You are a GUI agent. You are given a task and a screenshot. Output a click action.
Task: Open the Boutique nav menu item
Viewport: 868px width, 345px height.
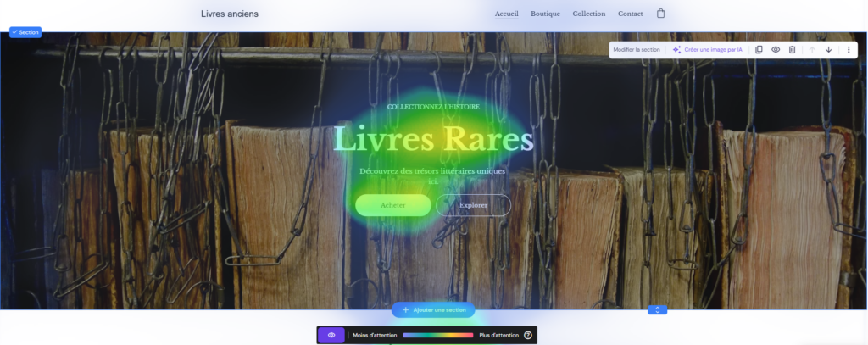coord(545,14)
